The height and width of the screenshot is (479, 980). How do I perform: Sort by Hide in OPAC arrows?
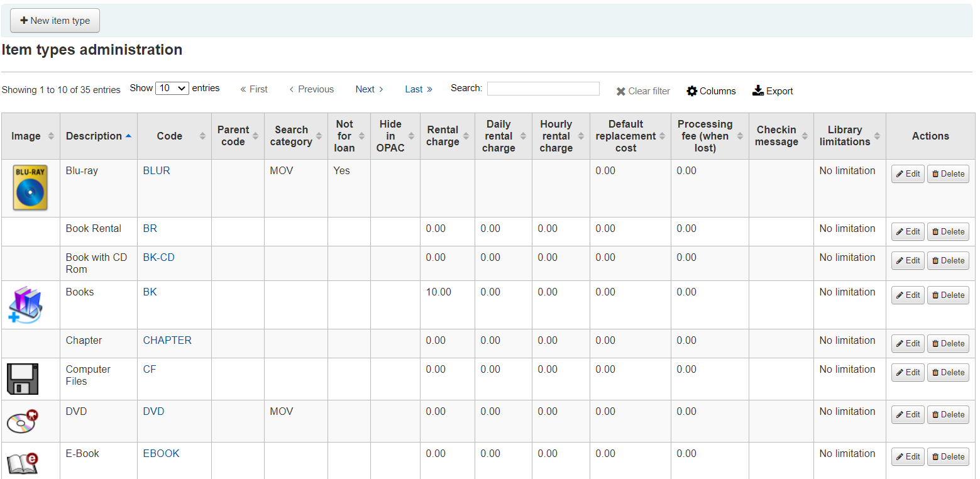coord(411,136)
